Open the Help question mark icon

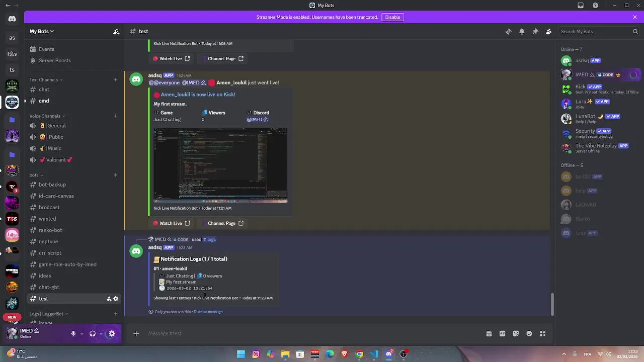pos(595,6)
